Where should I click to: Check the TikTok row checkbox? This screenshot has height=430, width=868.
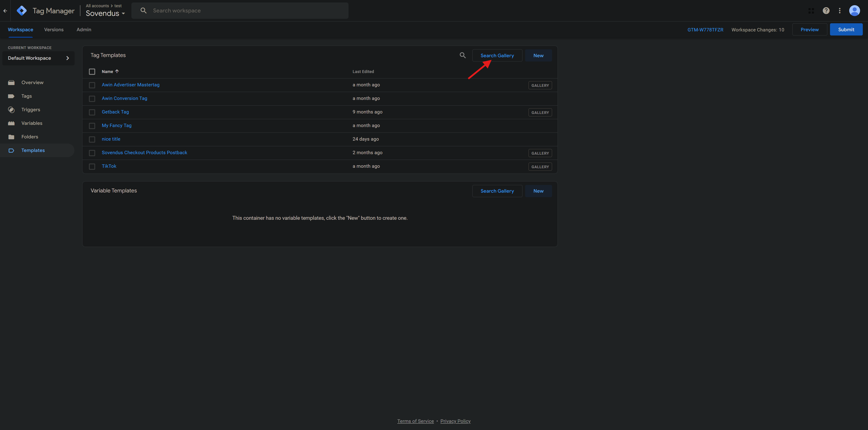pyautogui.click(x=92, y=166)
